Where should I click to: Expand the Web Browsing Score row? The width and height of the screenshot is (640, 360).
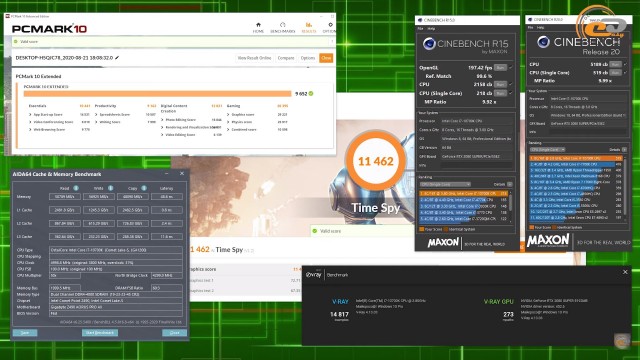[30, 129]
